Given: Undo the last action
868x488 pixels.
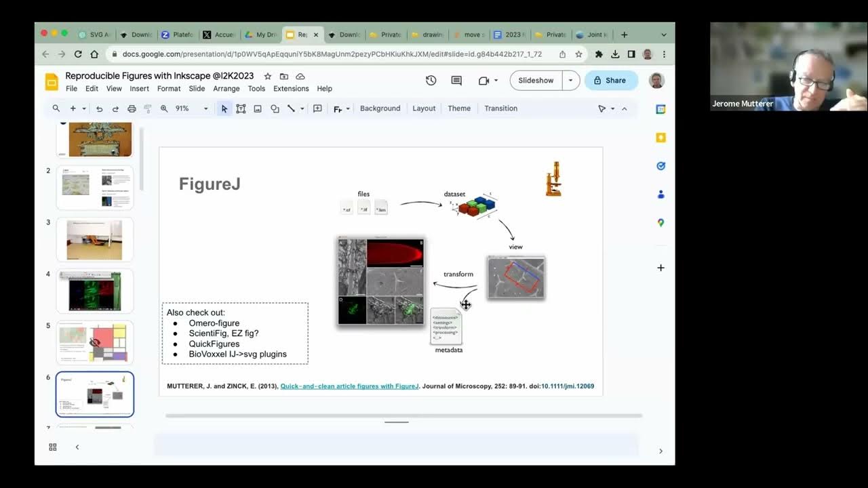Looking at the screenshot, I should tap(99, 108).
